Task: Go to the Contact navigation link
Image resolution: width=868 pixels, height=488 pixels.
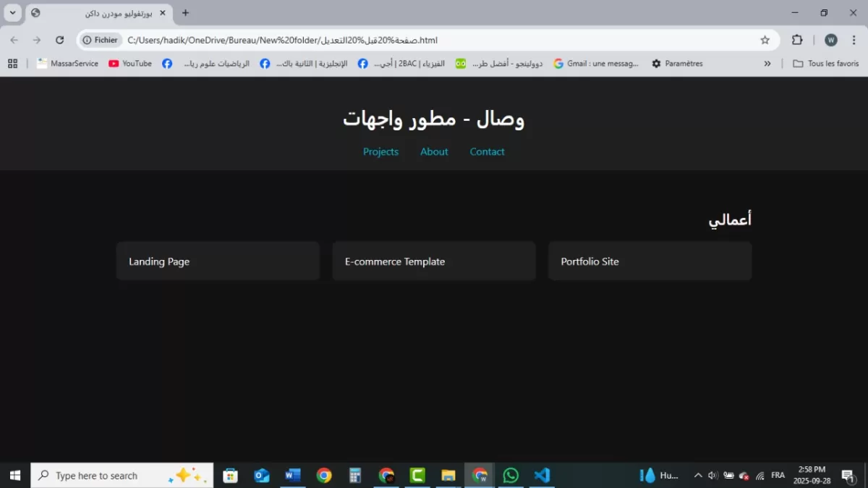Action: tap(487, 152)
